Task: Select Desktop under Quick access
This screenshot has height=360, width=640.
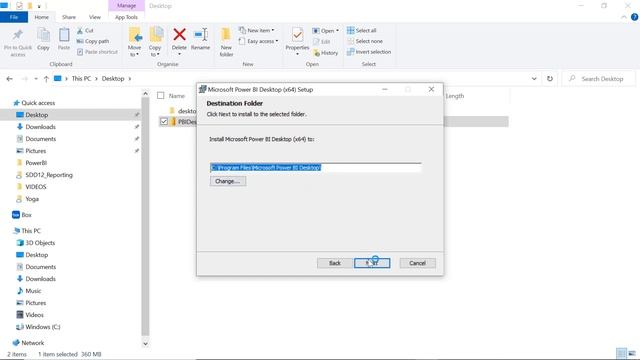Action: [37, 115]
